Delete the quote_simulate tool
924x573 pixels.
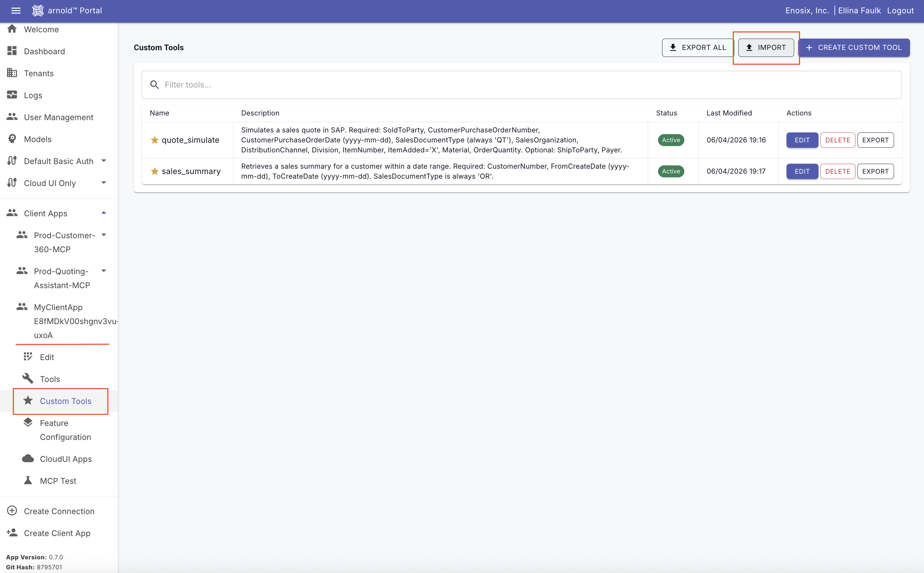click(837, 140)
